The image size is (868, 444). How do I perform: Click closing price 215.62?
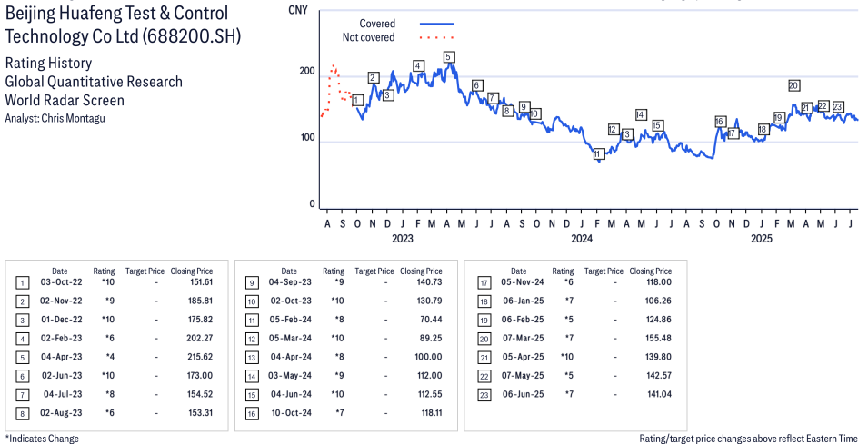pyautogui.click(x=200, y=357)
